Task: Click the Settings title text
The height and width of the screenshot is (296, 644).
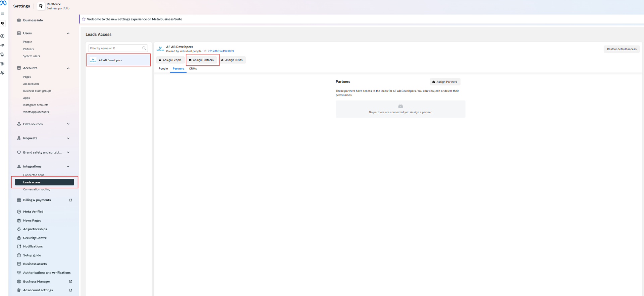Action: pos(21,6)
